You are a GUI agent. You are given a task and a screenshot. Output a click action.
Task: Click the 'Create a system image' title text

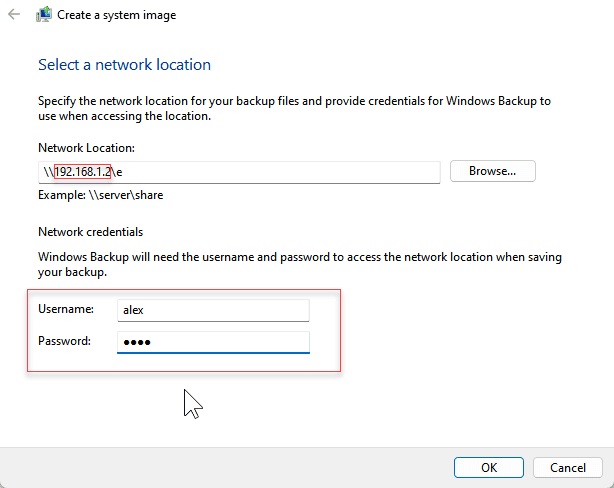click(x=117, y=15)
